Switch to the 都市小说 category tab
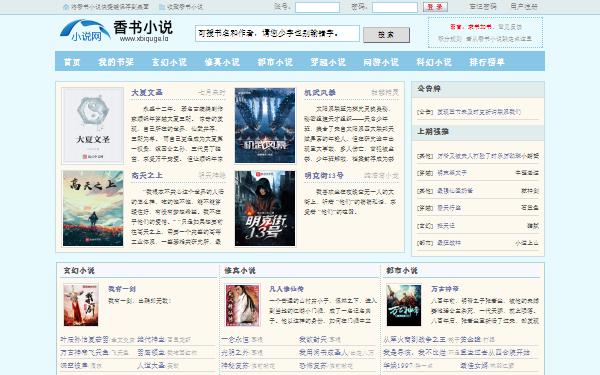The image size is (600, 375). point(275,62)
